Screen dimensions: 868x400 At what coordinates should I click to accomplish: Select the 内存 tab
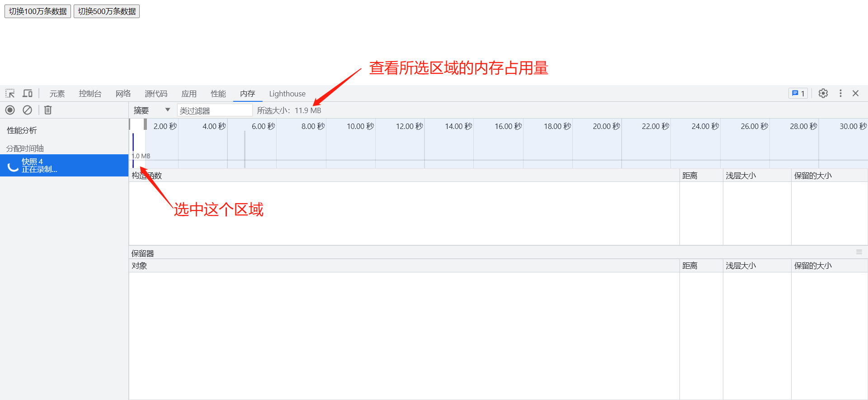(x=248, y=94)
